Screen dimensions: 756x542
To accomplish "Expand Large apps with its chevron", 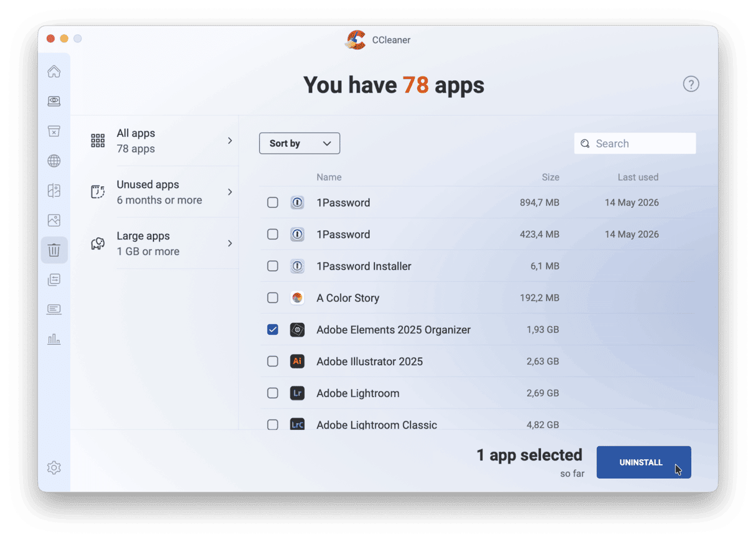I will [x=229, y=243].
